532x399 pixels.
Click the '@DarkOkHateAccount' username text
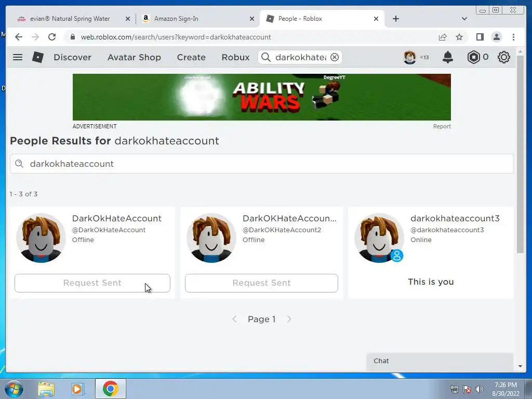[109, 230]
